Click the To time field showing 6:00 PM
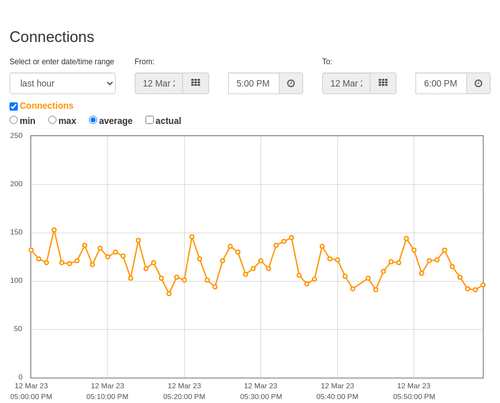This screenshot has width=500, height=403. click(441, 83)
